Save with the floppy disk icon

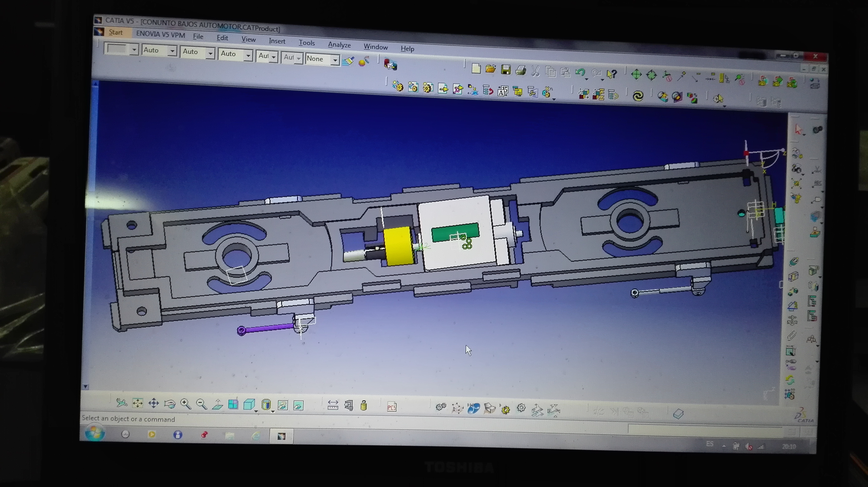point(505,70)
